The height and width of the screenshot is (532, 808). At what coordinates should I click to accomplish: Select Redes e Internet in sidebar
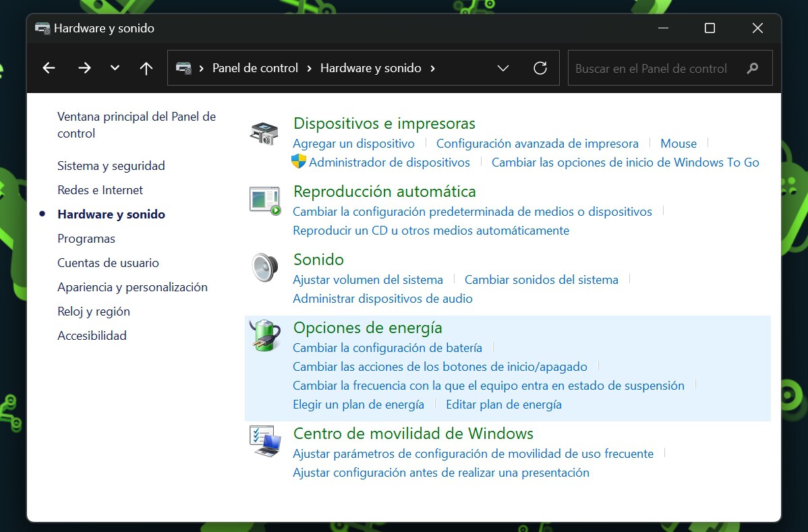[100, 190]
